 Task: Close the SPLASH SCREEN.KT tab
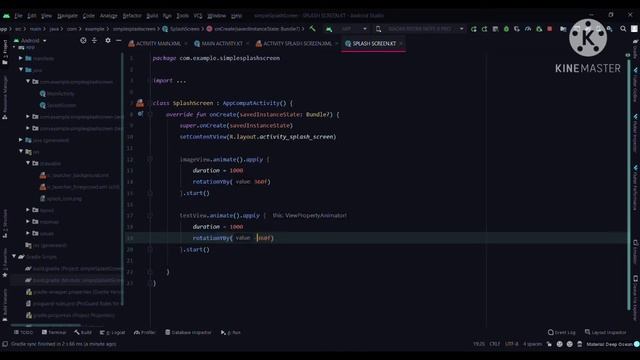pyautogui.click(x=401, y=43)
